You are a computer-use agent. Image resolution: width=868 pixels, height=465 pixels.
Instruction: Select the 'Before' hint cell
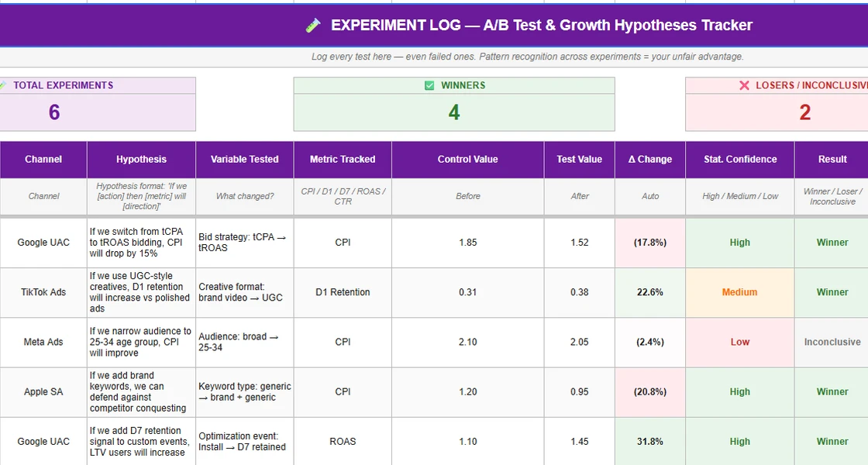click(468, 197)
